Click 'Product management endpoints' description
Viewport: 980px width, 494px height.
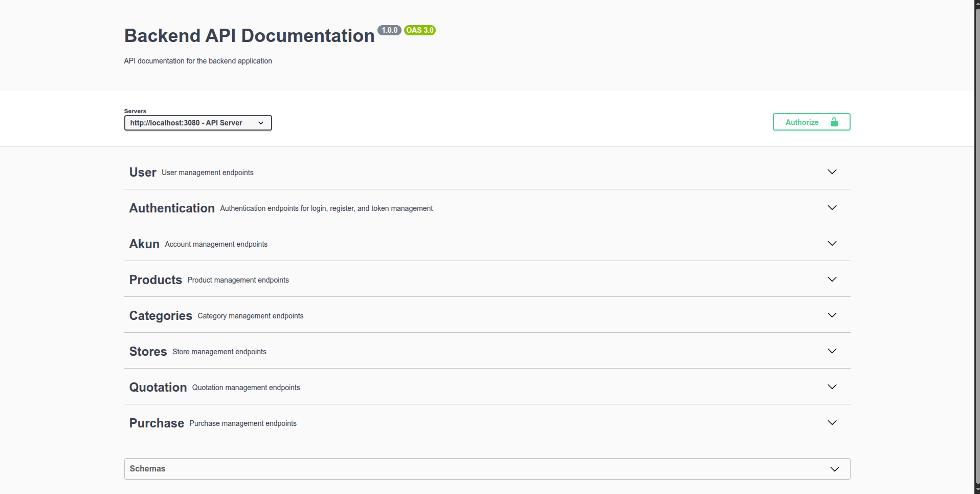238,280
